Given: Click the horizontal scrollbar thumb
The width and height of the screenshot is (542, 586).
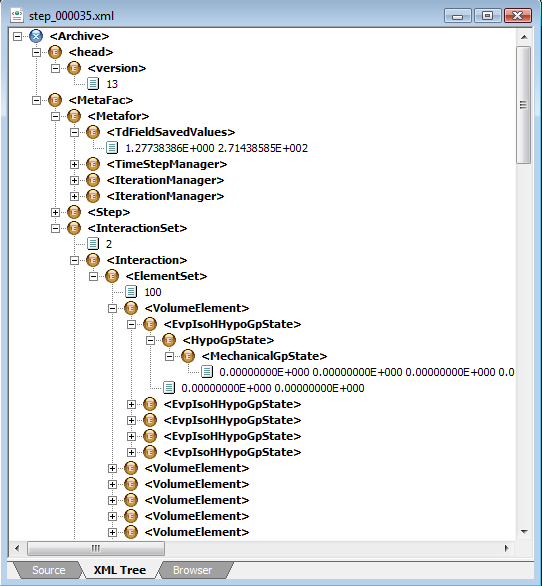Looking at the screenshot, I should coord(96,548).
